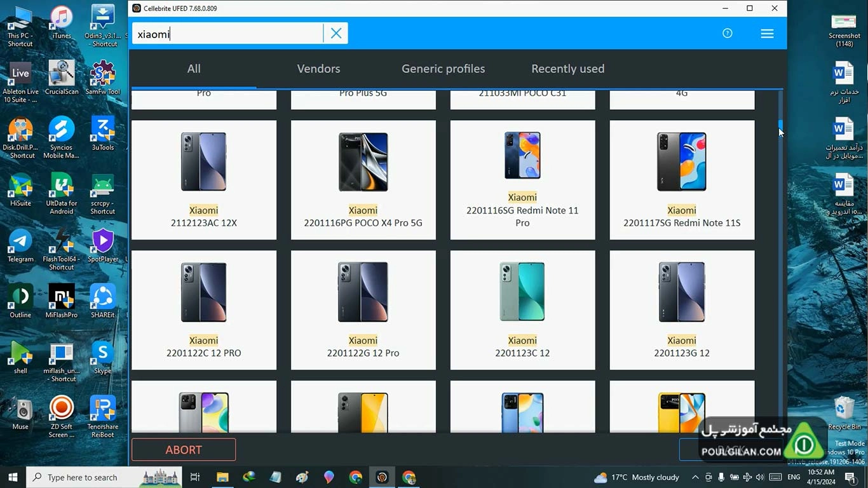Open File Explorer from the taskbar

click(222, 477)
